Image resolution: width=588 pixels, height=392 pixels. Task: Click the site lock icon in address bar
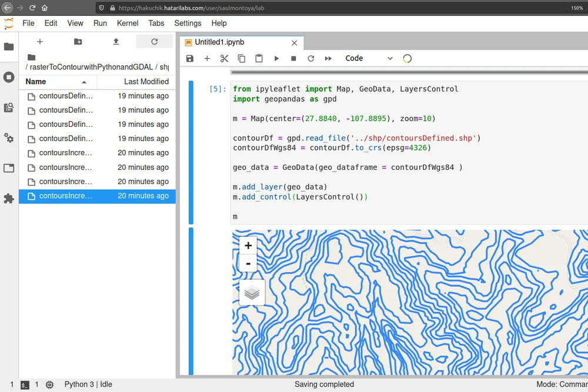coord(112,8)
